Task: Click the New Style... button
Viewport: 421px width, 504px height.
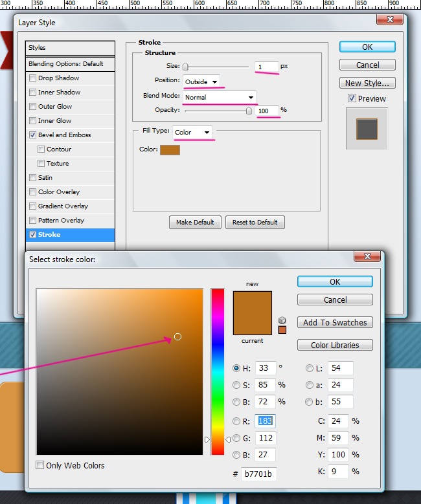Action: coord(367,83)
